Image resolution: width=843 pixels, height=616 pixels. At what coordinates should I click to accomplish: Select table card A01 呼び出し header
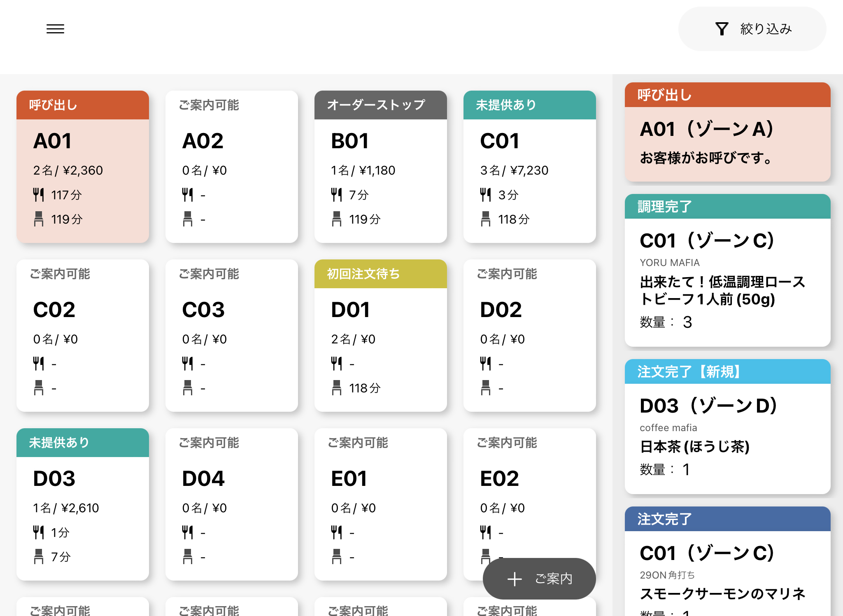click(x=83, y=105)
